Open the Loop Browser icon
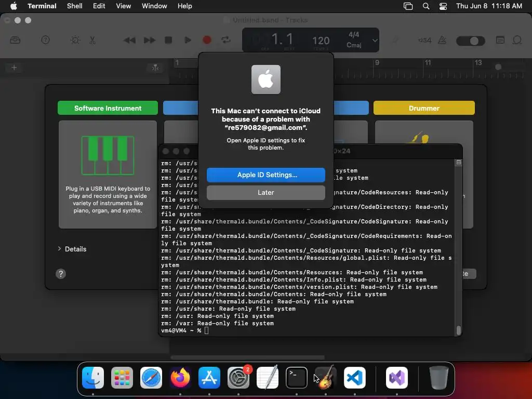Image resolution: width=532 pixels, height=399 pixels. coord(517,40)
